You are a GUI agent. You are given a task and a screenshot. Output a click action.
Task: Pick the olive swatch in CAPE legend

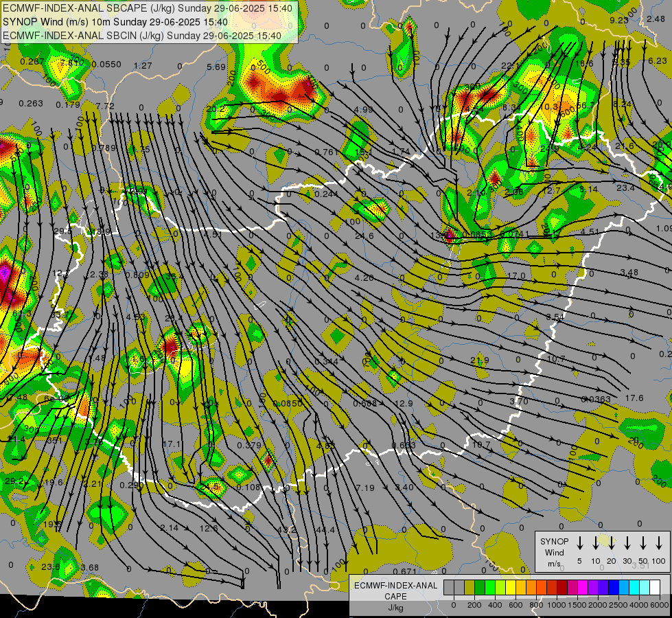(x=470, y=588)
